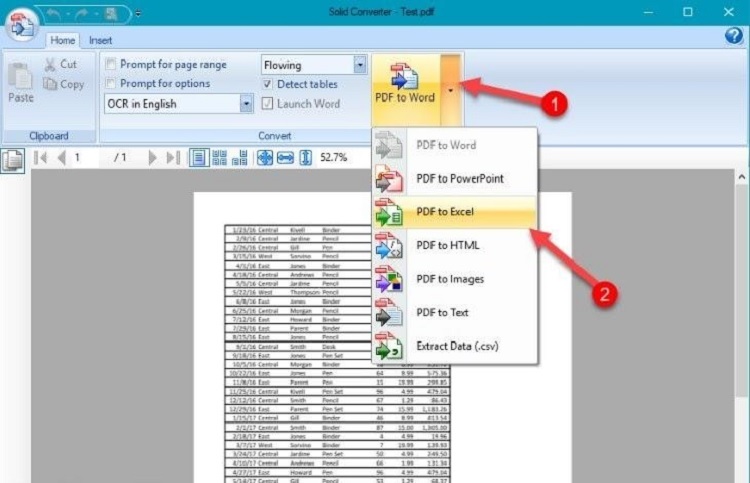This screenshot has height=483, width=750.
Task: Go to previous page arrow icon
Action: coord(61,157)
